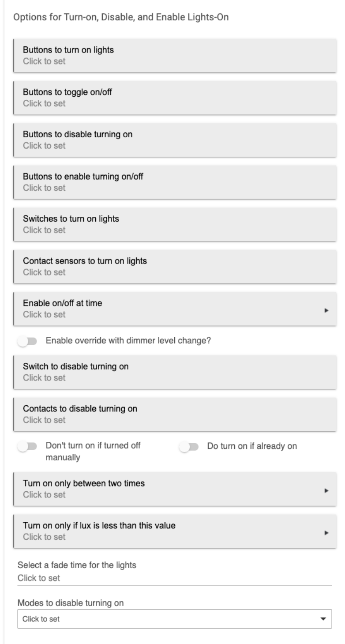The height and width of the screenshot is (644, 345).
Task: Set 'Switches to turn on lights'
Action: 175,224
